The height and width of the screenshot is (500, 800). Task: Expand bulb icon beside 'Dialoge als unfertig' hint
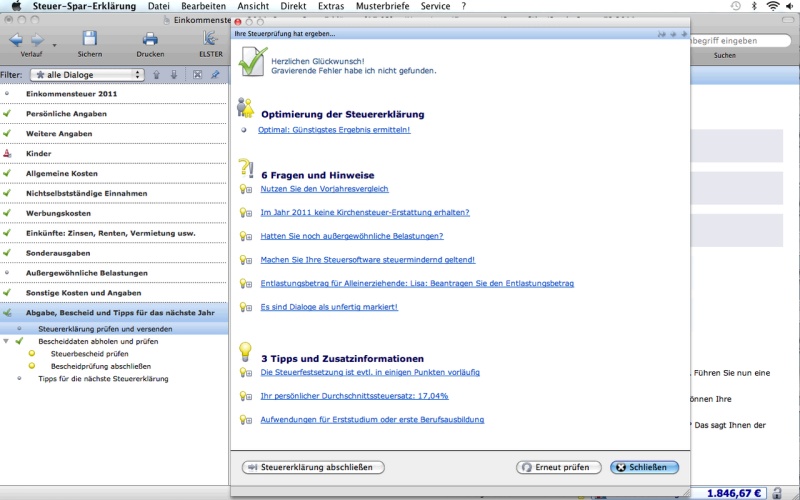point(245,307)
